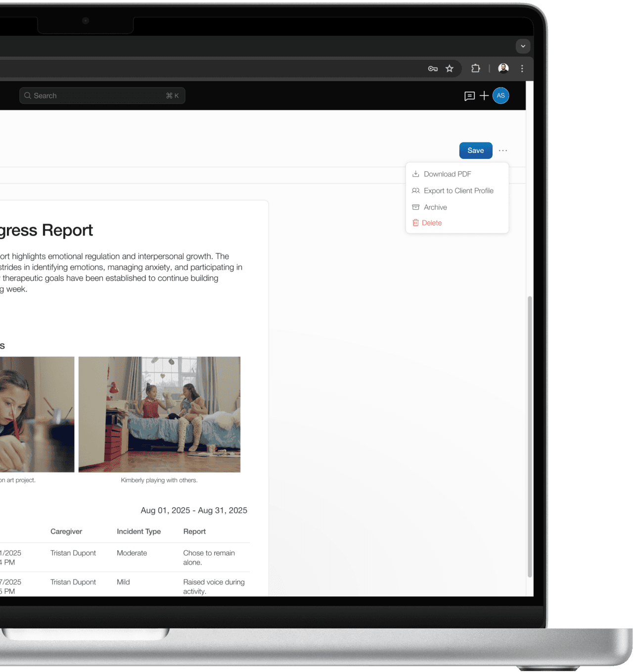Bookmark this page with the star icon
The height and width of the screenshot is (672, 634).
(450, 68)
